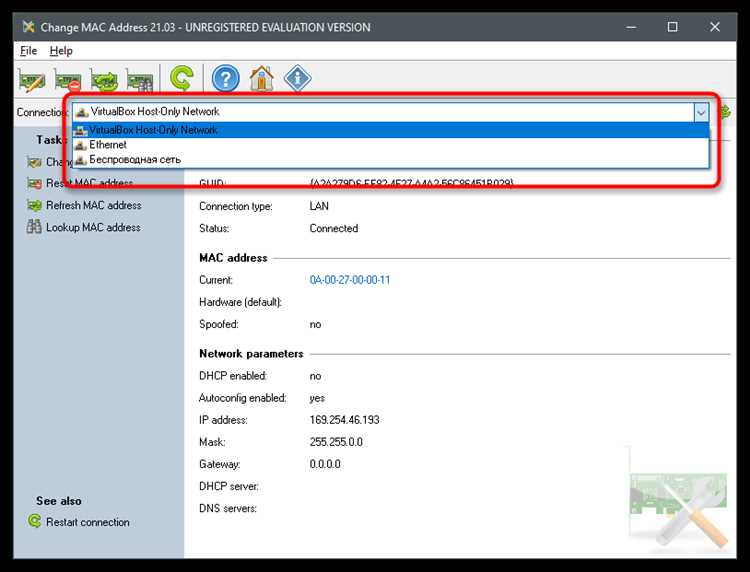Click the current MAC address 0A-00-27-00-00-11
This screenshot has width=750, height=572.
(350, 280)
